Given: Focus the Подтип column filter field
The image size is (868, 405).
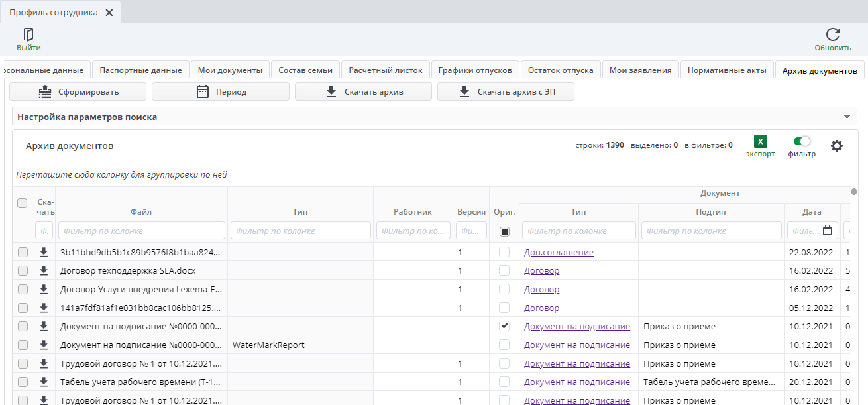Looking at the screenshot, I should [x=712, y=231].
